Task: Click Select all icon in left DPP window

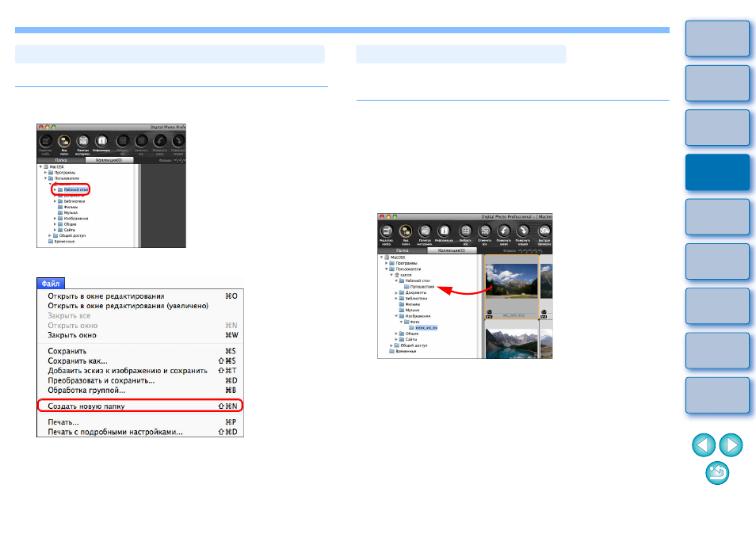Action: click(123, 141)
